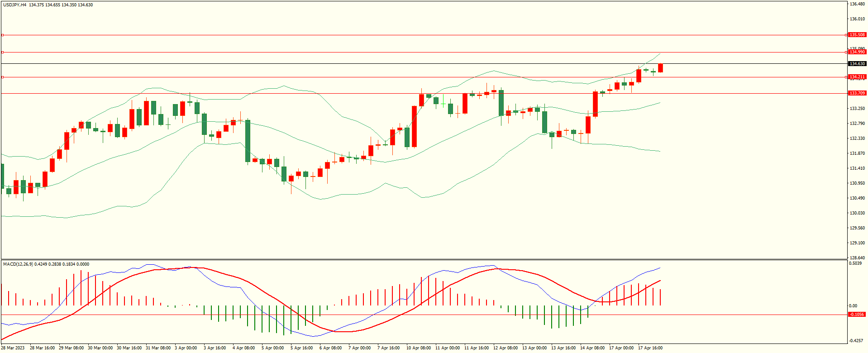This screenshot has width=868, height=353.
Task: Click the MACD scale value 0.00
Action: 853,306
